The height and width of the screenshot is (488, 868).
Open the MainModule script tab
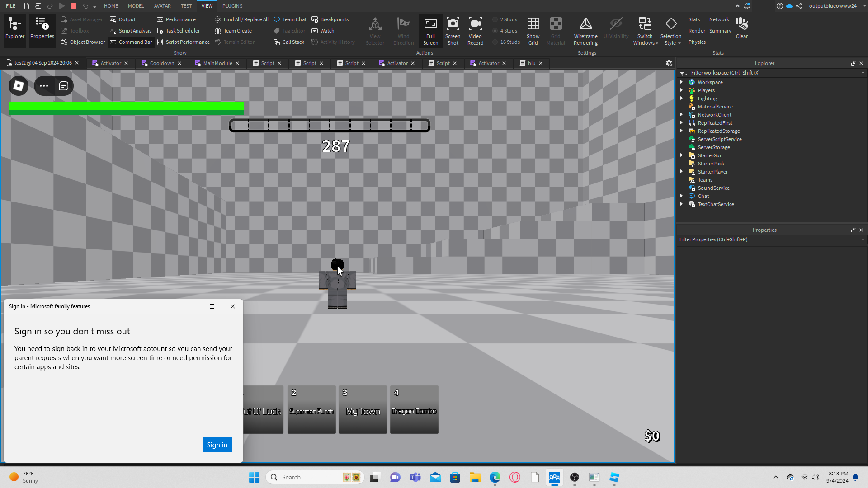pyautogui.click(x=217, y=63)
